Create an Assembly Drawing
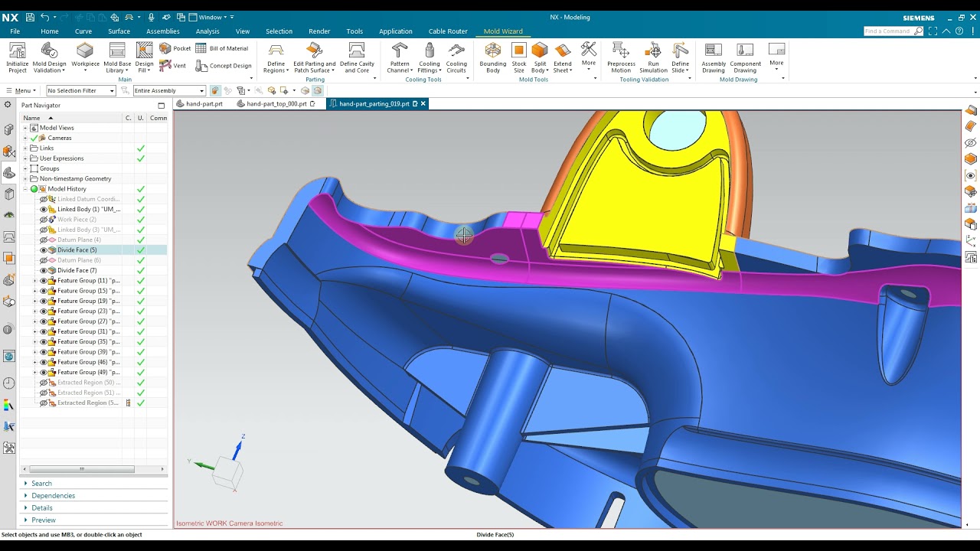980x551 pixels. pos(714,57)
